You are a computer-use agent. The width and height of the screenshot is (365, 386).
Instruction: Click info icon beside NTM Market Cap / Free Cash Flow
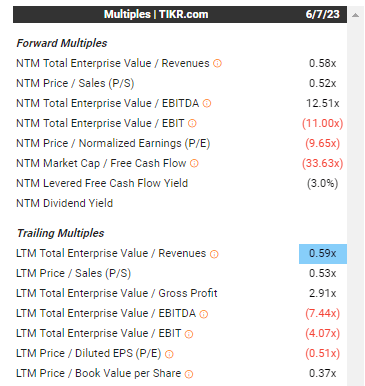click(x=194, y=163)
